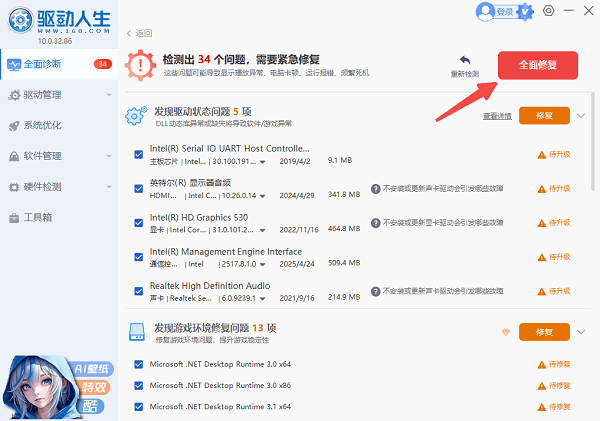This screenshot has height=421, width=600.
Task: Collapse the driver status issues section
Action: [x=582, y=115]
